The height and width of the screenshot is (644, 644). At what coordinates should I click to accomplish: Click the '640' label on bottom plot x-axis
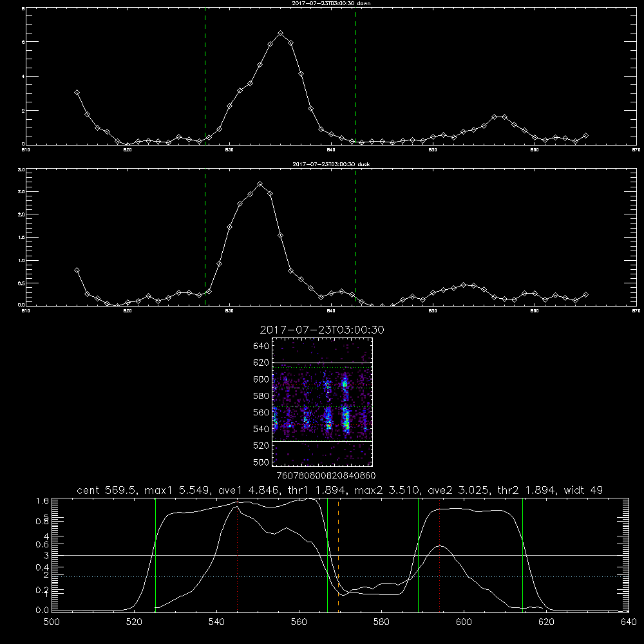pyautogui.click(x=629, y=622)
